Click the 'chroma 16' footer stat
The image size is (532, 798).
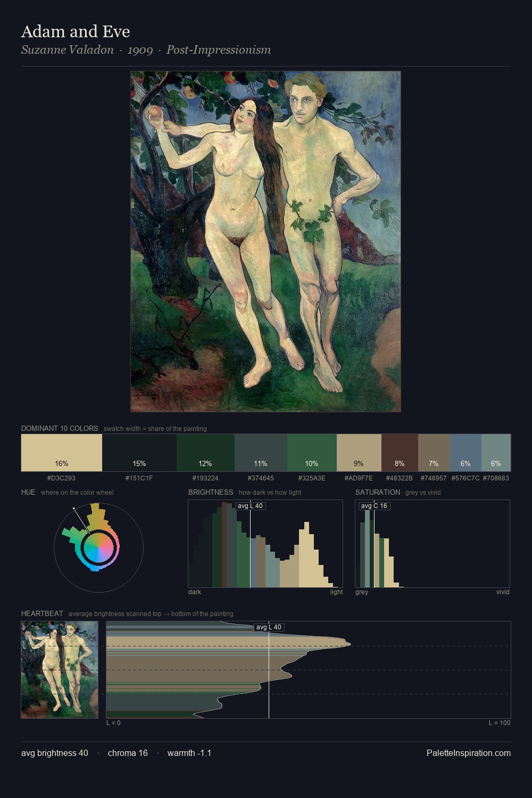[x=128, y=753]
